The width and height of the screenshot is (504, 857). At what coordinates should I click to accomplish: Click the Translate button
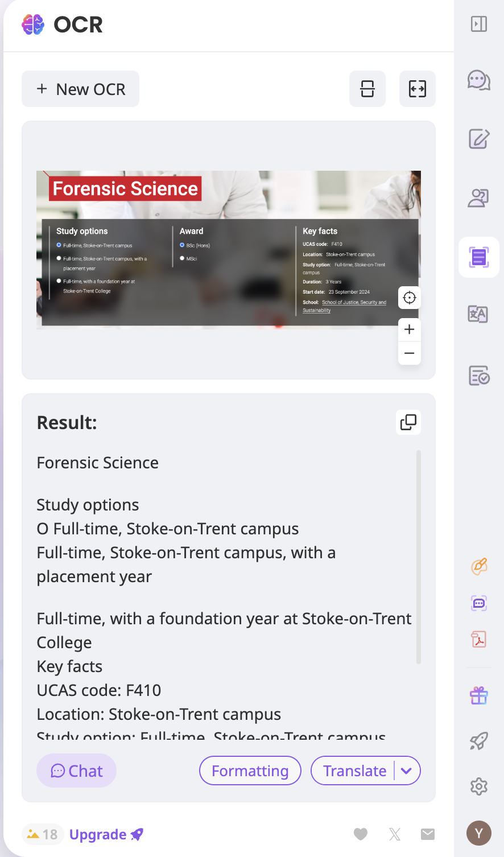click(x=354, y=771)
